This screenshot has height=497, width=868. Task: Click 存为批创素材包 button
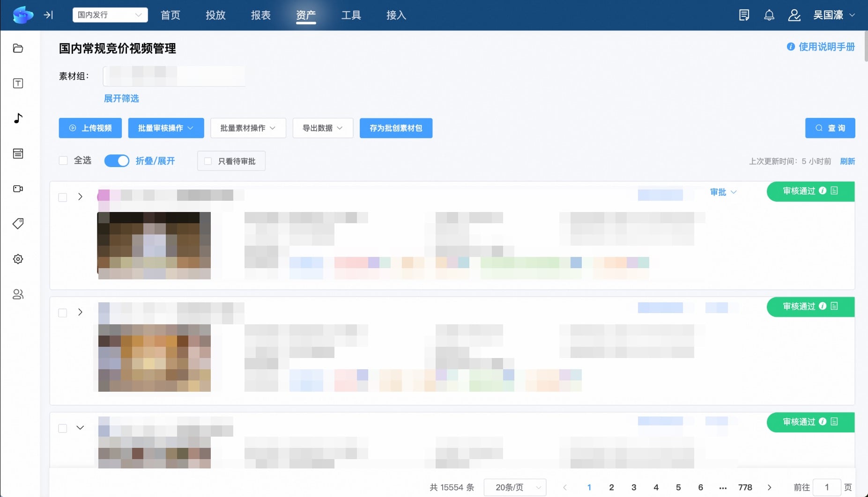pyautogui.click(x=396, y=128)
